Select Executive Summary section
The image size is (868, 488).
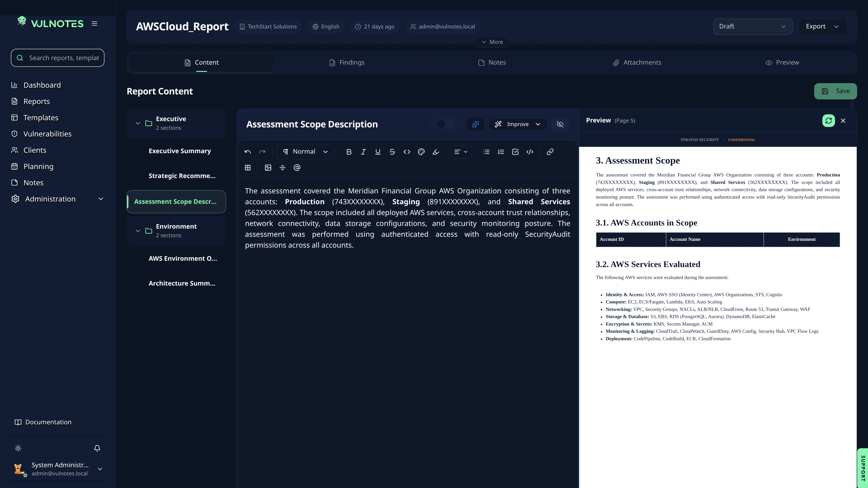click(180, 151)
